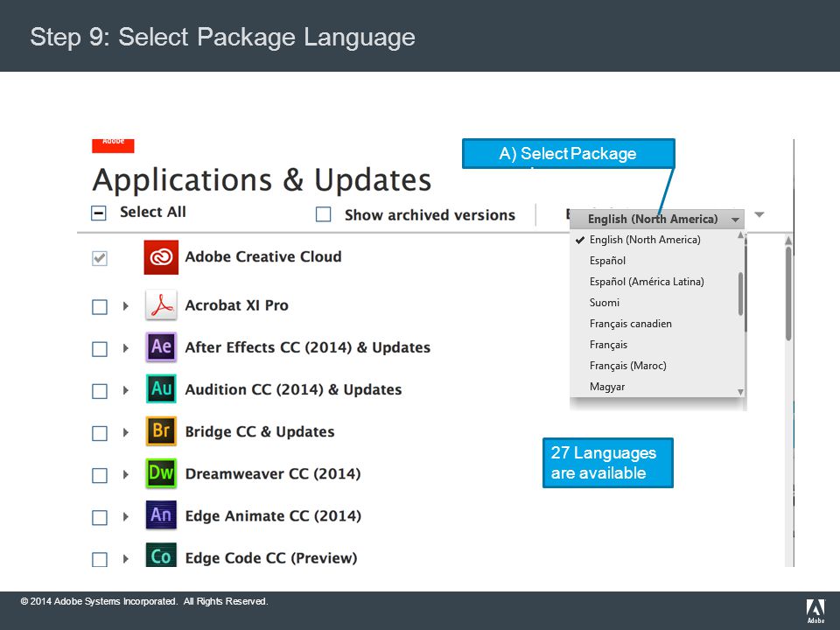Check the Dreamweaver CC (2014) checkbox
The image size is (840, 630).
[100, 476]
